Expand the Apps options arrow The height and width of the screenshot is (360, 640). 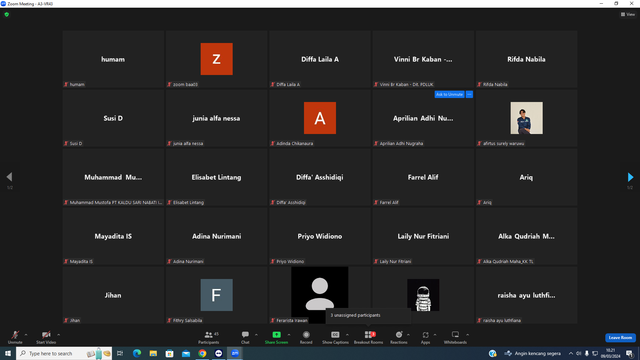pos(435,335)
